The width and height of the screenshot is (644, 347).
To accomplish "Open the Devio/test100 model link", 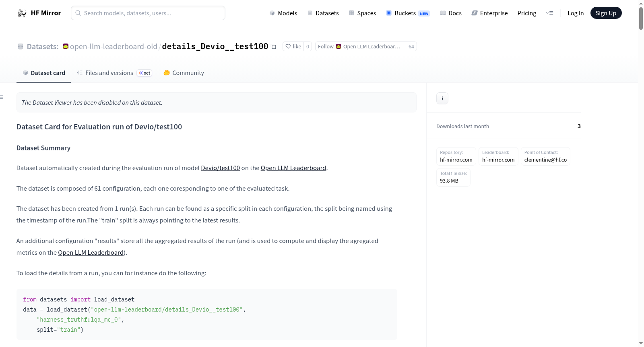I will click(220, 168).
